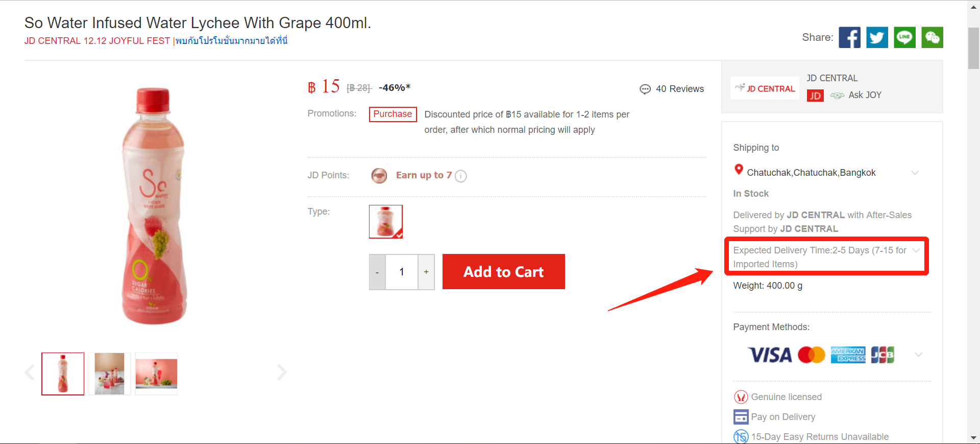Screen dimensions: 980x444
Task: Expand the shipping address dropdown
Action: (x=915, y=173)
